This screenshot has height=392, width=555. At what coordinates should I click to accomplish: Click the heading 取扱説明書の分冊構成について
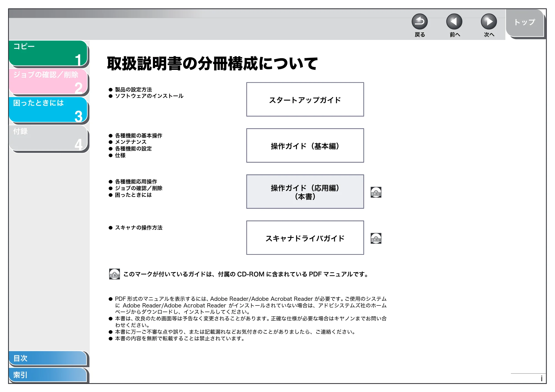(212, 63)
